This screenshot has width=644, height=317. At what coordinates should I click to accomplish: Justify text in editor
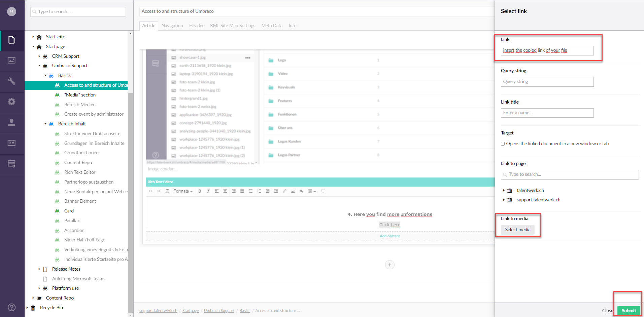pyautogui.click(x=242, y=191)
